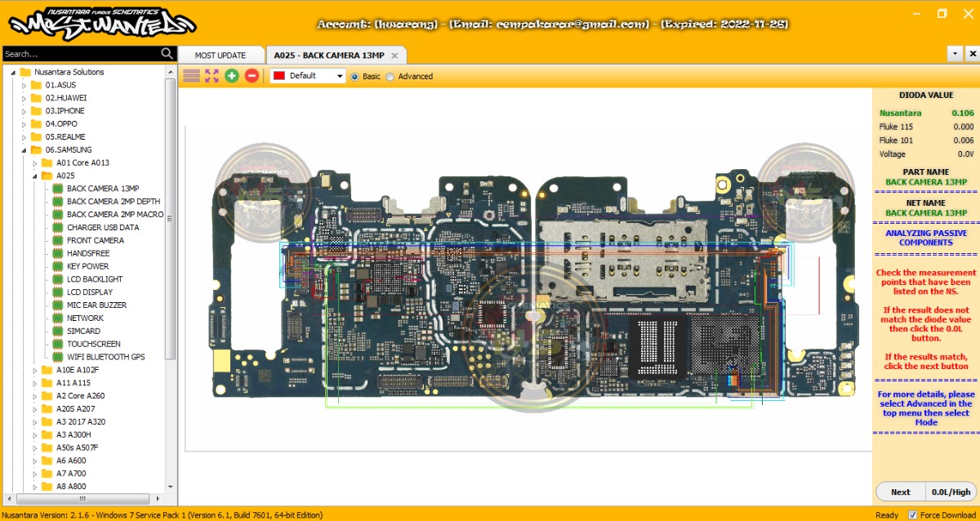Open NETWORK item

pyautogui.click(x=85, y=318)
